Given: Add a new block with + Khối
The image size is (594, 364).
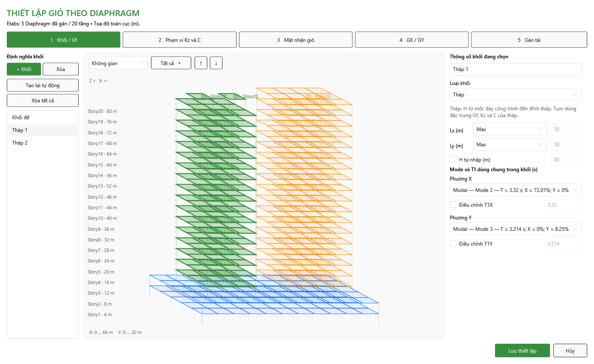Looking at the screenshot, I should [24, 69].
